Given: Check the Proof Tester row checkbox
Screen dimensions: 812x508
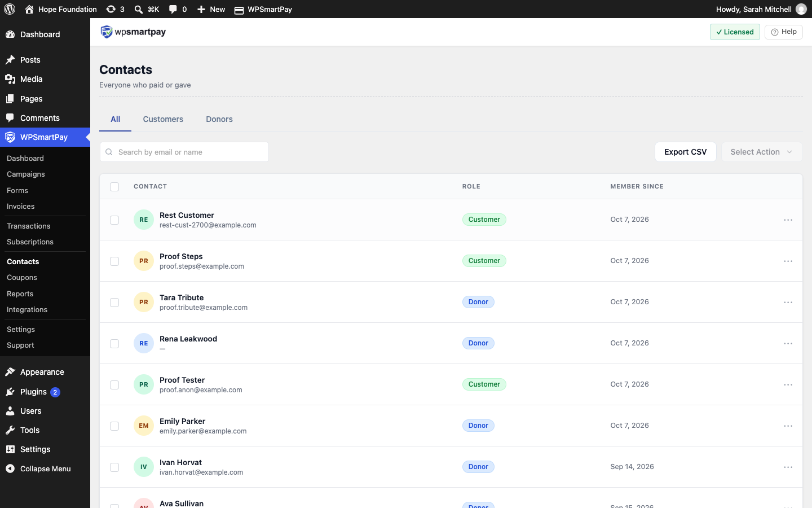Looking at the screenshot, I should click(114, 384).
